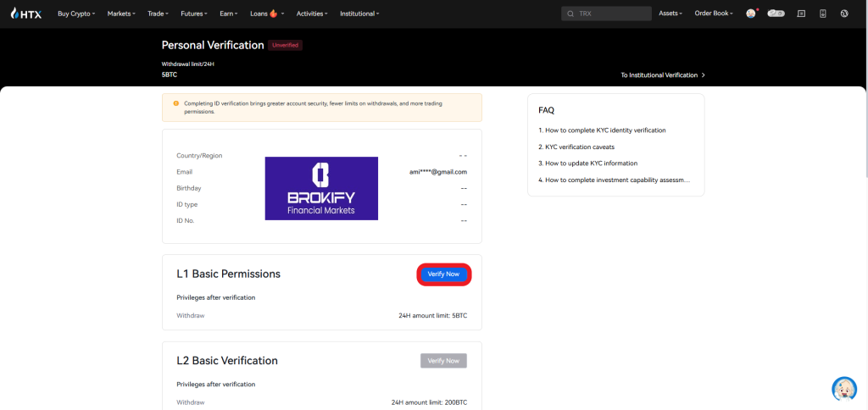Click the orange info icon in notice

[176, 103]
